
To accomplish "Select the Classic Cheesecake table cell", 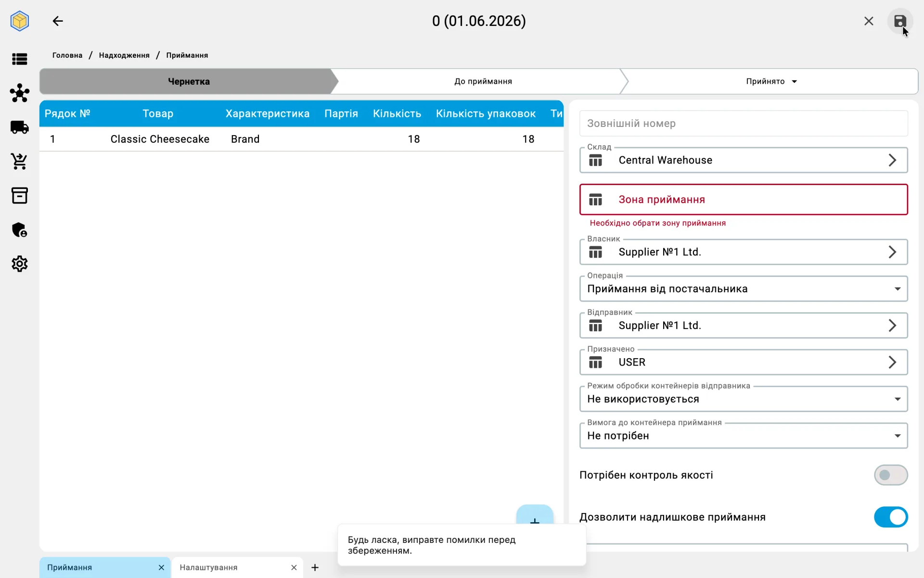I will (160, 139).
